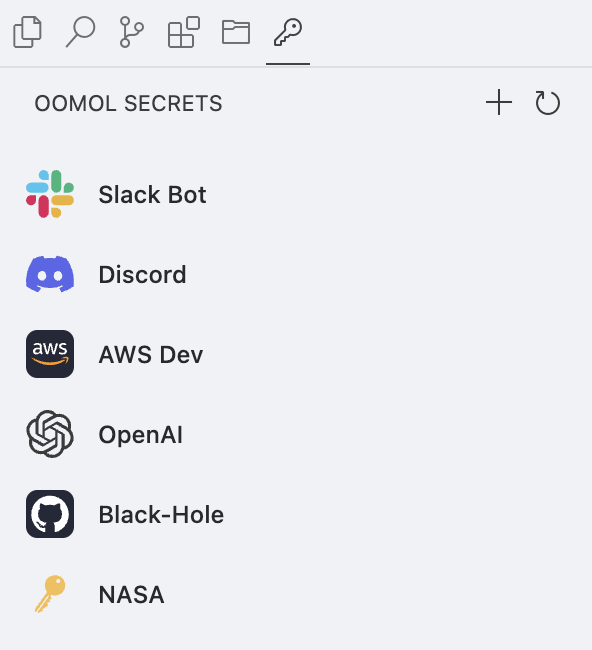Screen dimensions: 592x650
Task: Open the Explorer files icon
Action: tap(27, 32)
